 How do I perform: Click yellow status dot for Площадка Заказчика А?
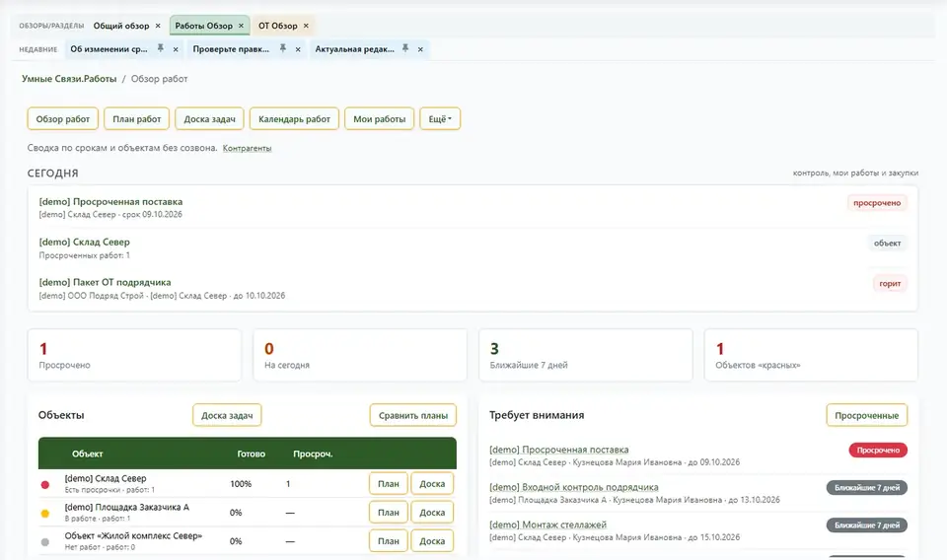pyautogui.click(x=44, y=514)
